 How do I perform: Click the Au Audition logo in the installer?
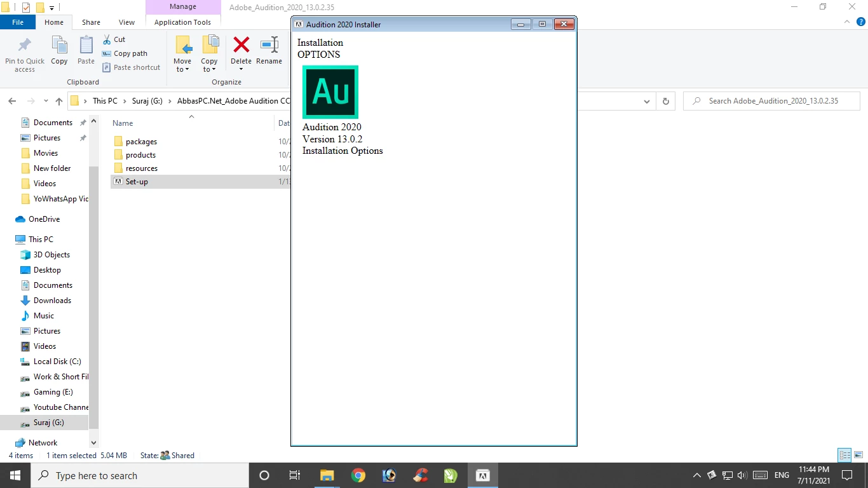(330, 92)
